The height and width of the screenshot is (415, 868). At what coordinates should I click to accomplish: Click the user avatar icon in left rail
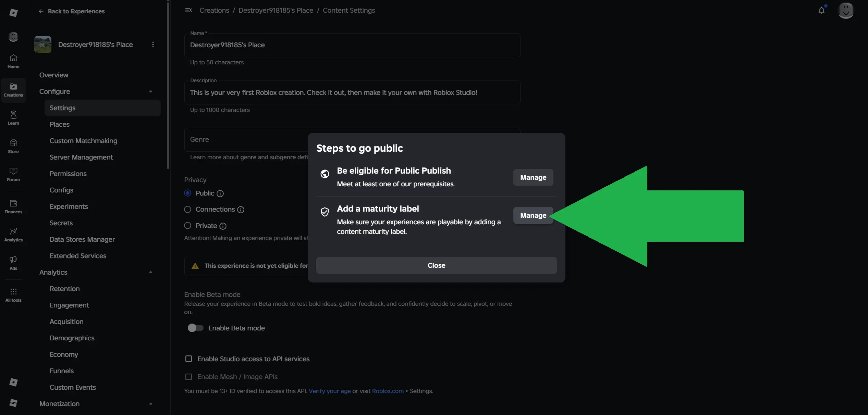13,37
